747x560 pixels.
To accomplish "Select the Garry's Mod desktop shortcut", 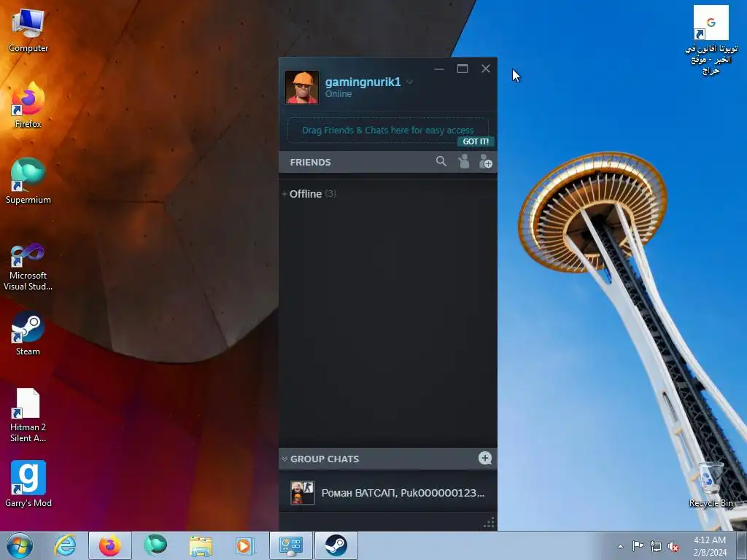I will [28, 484].
